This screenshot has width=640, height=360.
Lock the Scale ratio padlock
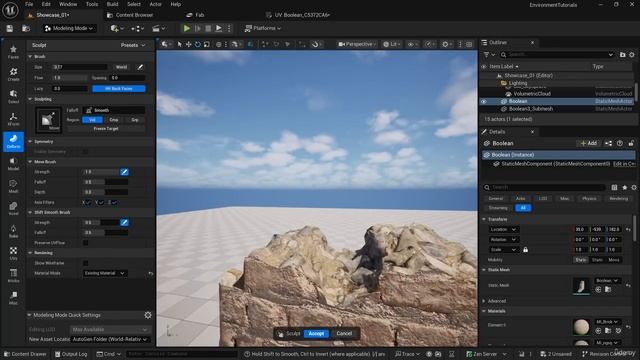coord(525,249)
